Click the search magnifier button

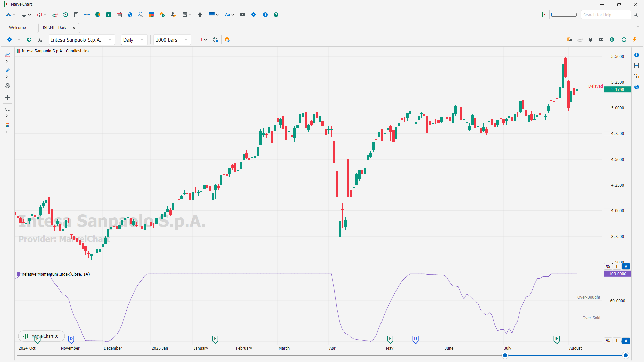(x=635, y=15)
